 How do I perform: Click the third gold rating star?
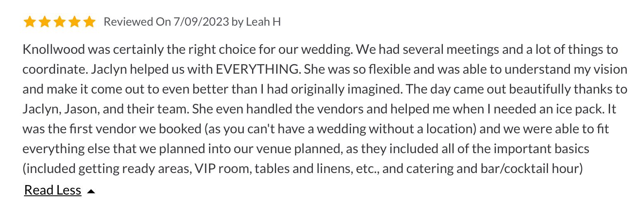coord(59,22)
